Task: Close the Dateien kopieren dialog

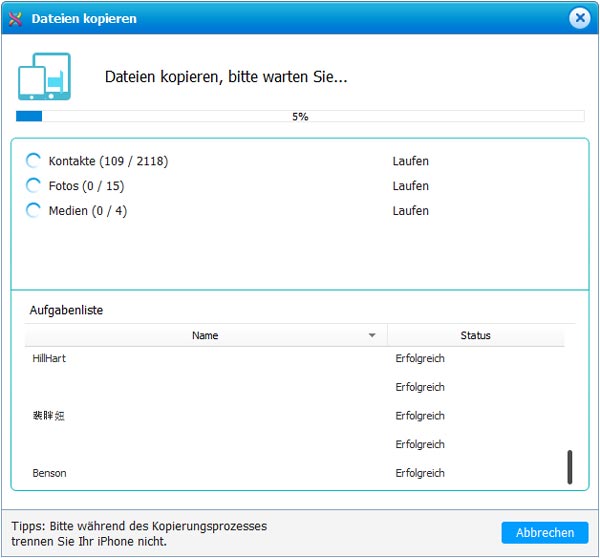Action: [x=580, y=18]
